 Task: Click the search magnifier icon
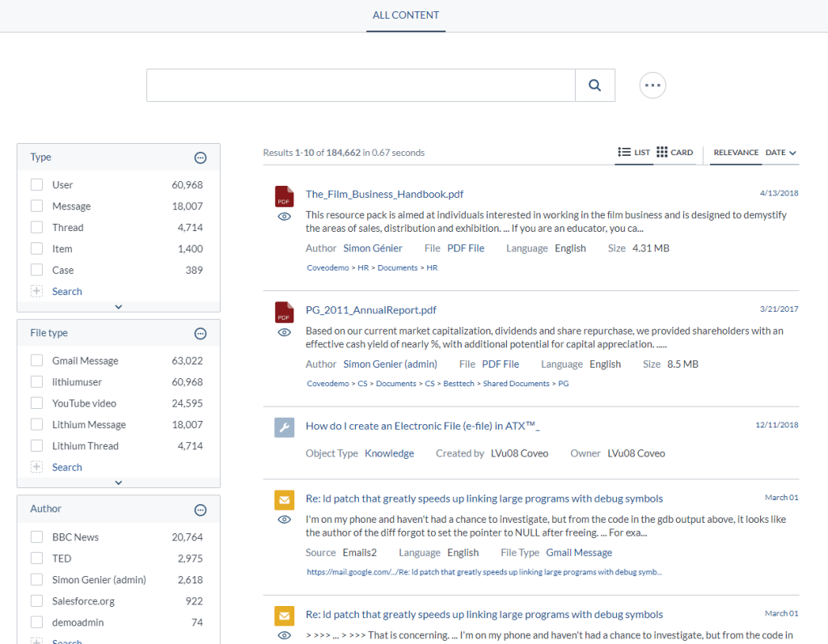[594, 85]
